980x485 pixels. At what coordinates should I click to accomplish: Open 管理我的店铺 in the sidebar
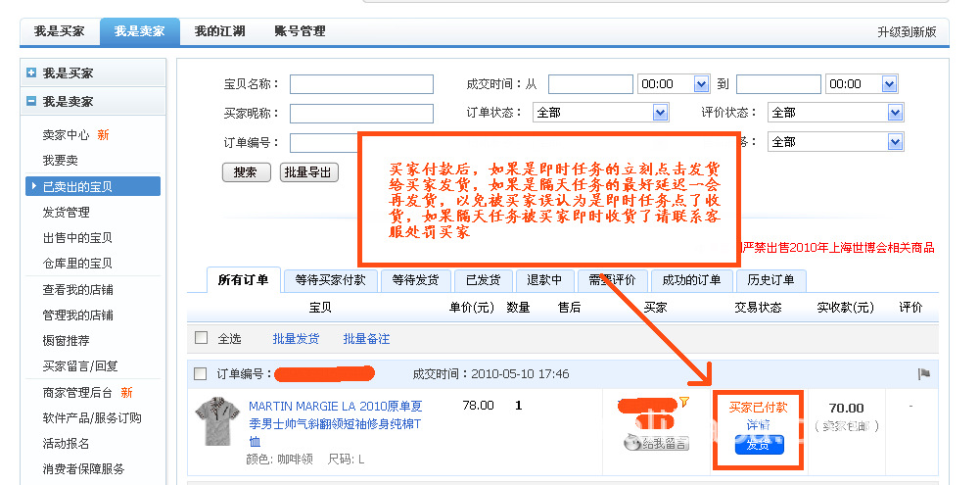tap(77, 315)
